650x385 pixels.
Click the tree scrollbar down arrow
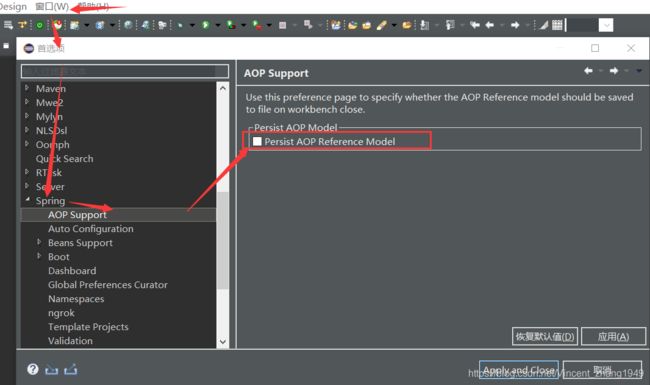223,342
